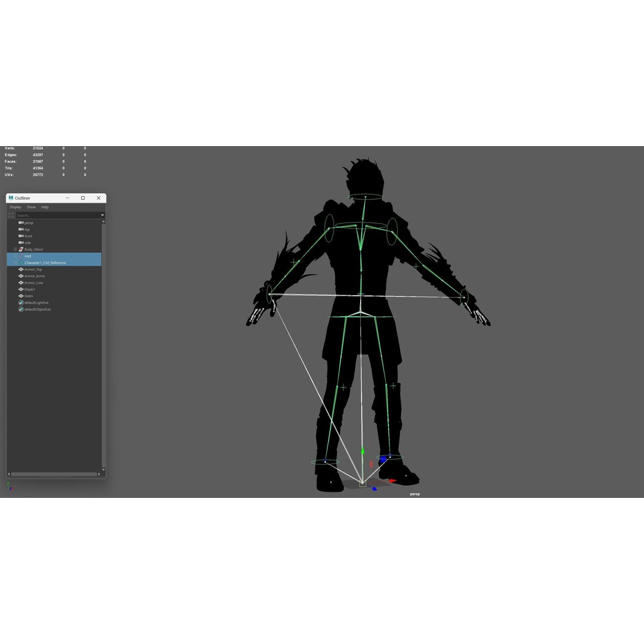Click the Tris count label in heads-up display

click(8, 168)
